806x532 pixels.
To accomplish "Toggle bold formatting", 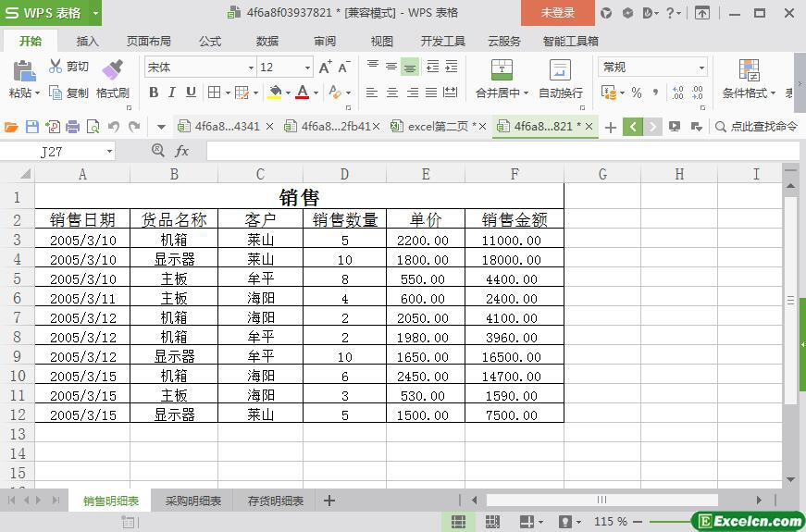I will coord(154,93).
